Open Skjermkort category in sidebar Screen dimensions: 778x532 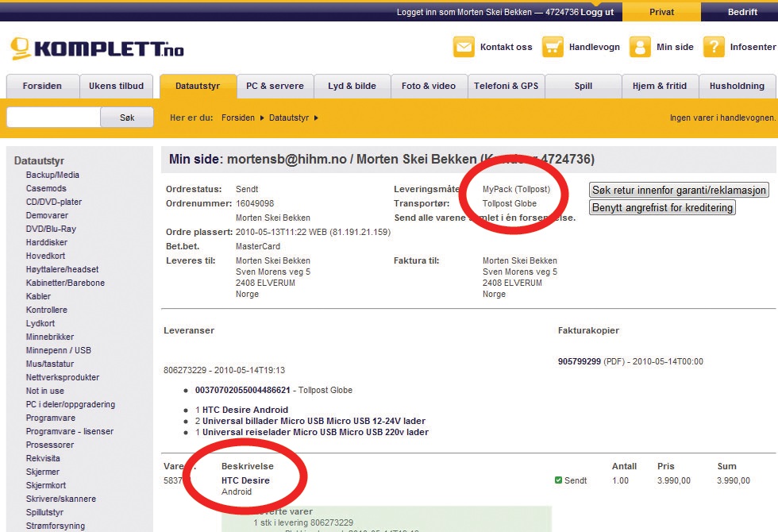pos(46,485)
